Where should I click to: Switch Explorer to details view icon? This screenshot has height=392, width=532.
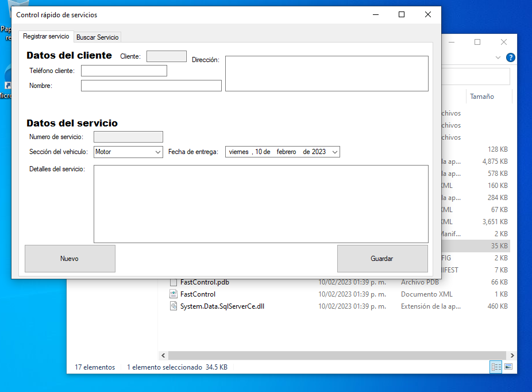pyautogui.click(x=496, y=367)
